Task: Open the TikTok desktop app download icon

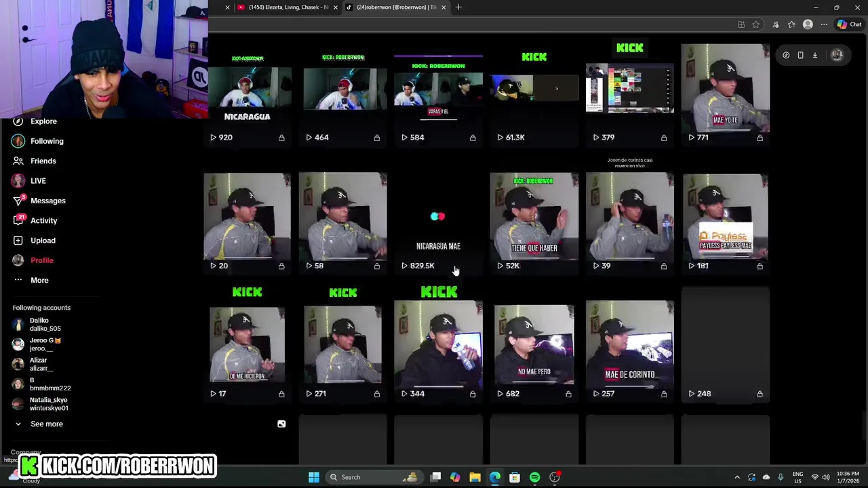Action: coord(815,56)
